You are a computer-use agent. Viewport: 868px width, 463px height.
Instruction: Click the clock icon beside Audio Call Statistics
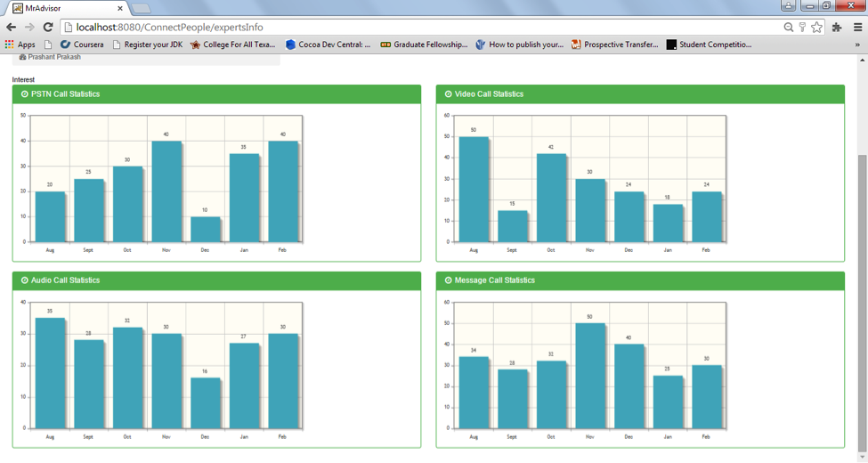24,280
